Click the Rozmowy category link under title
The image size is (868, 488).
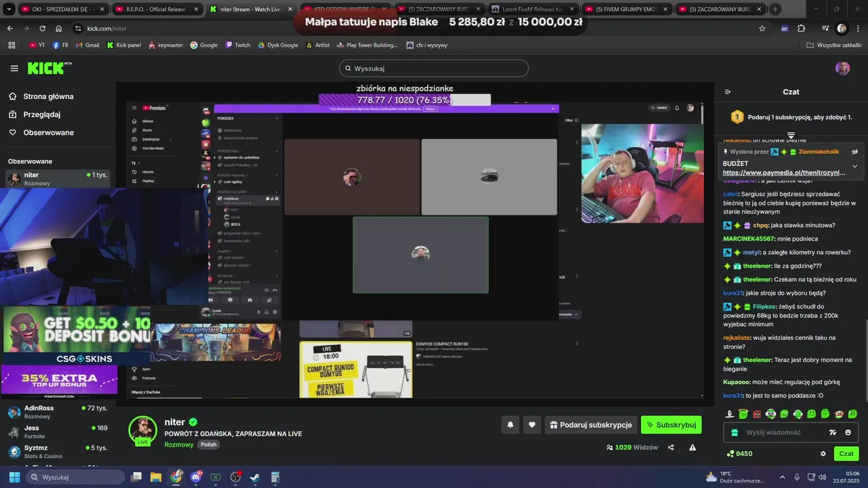[179, 445]
